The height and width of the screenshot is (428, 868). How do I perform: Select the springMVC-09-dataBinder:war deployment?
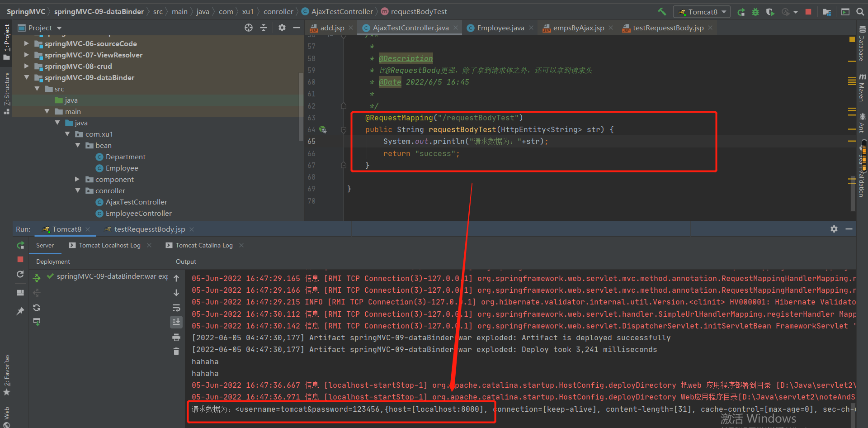coord(108,276)
